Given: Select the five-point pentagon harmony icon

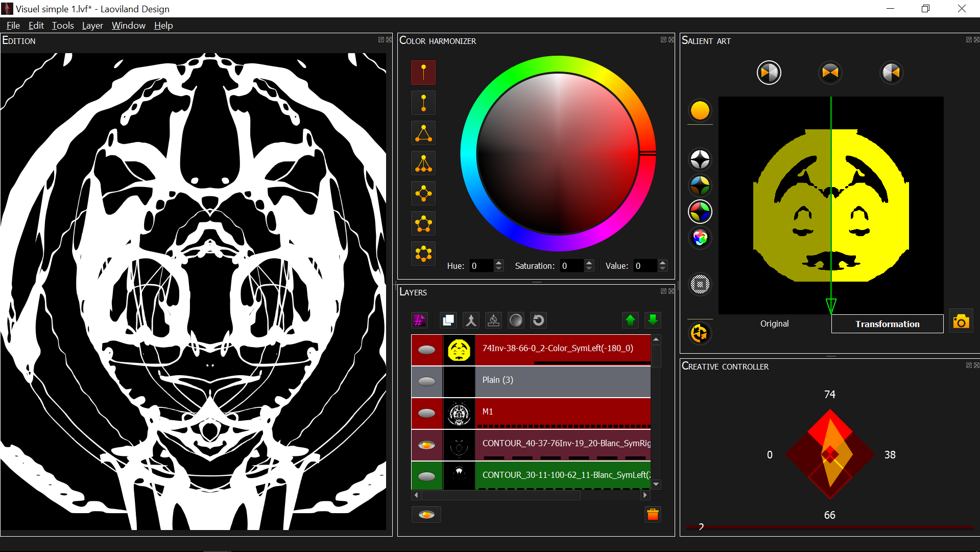Looking at the screenshot, I should [423, 223].
